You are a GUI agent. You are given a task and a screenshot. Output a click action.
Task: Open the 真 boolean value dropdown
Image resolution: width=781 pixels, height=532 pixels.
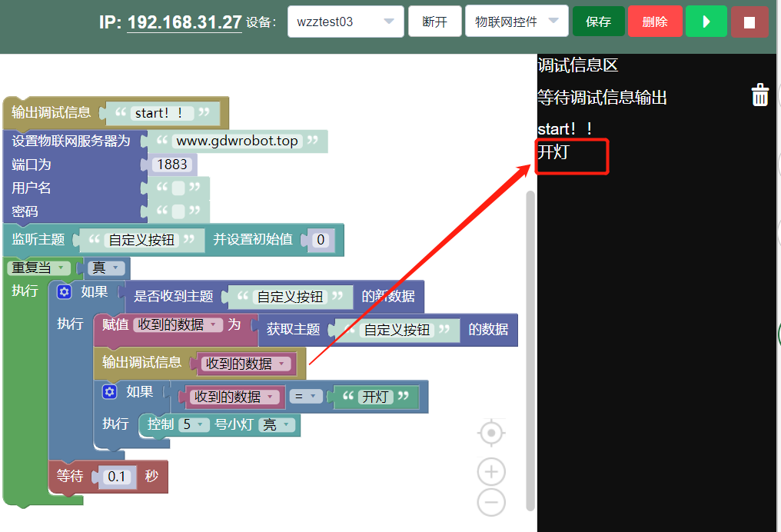[106, 268]
